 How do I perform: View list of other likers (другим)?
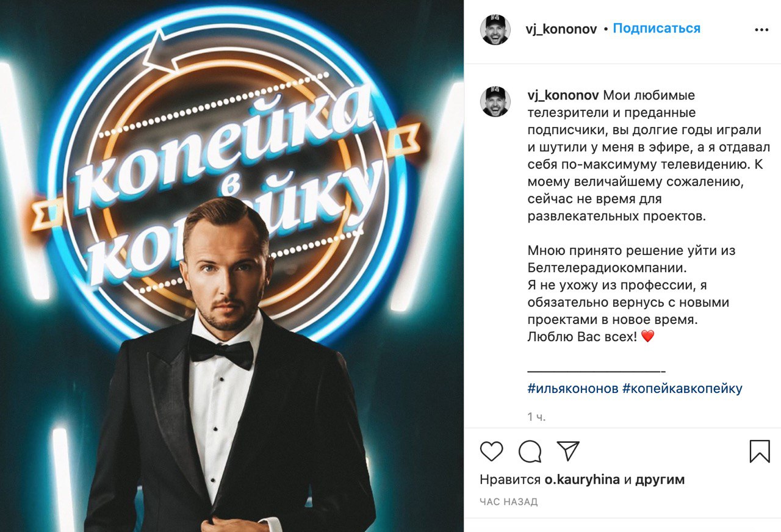pyautogui.click(x=660, y=480)
